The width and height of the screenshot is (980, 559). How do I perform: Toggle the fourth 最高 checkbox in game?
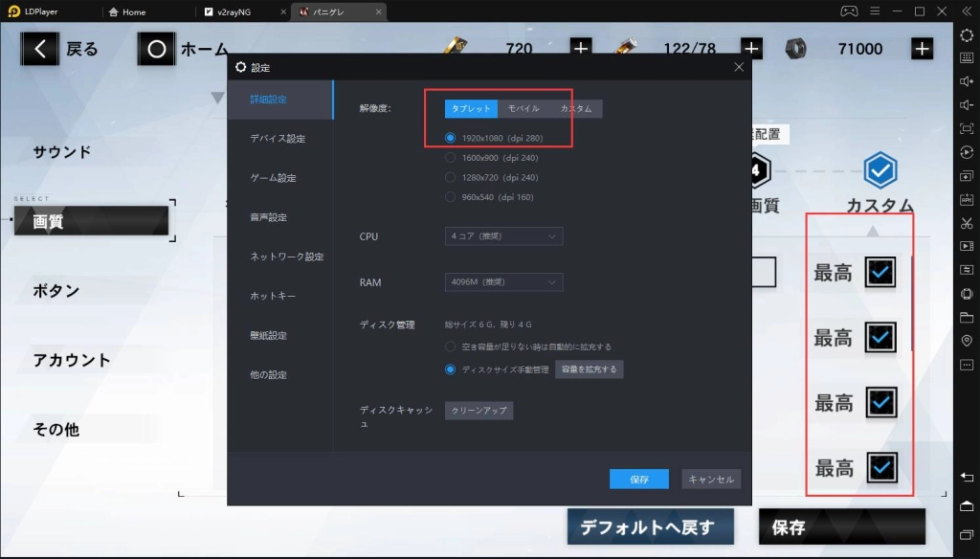[x=881, y=467]
